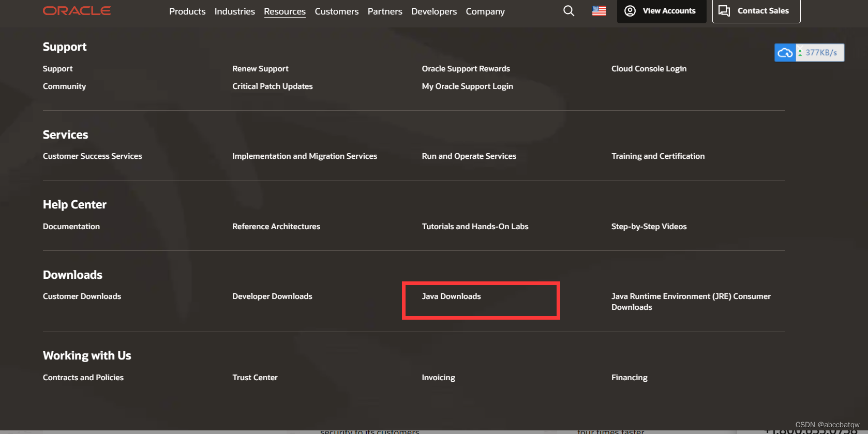Screen dimensions: 868x434
Task: Click the Contact Sales button
Action: 756,11
